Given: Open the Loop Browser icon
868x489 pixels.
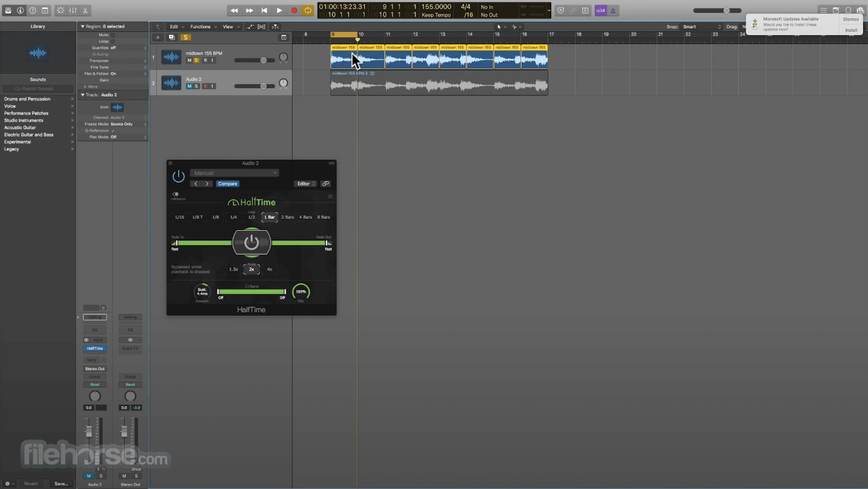Looking at the screenshot, I should tap(848, 10).
